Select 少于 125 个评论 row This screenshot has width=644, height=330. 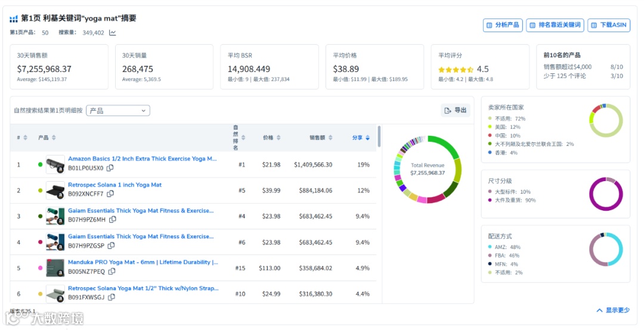point(583,76)
